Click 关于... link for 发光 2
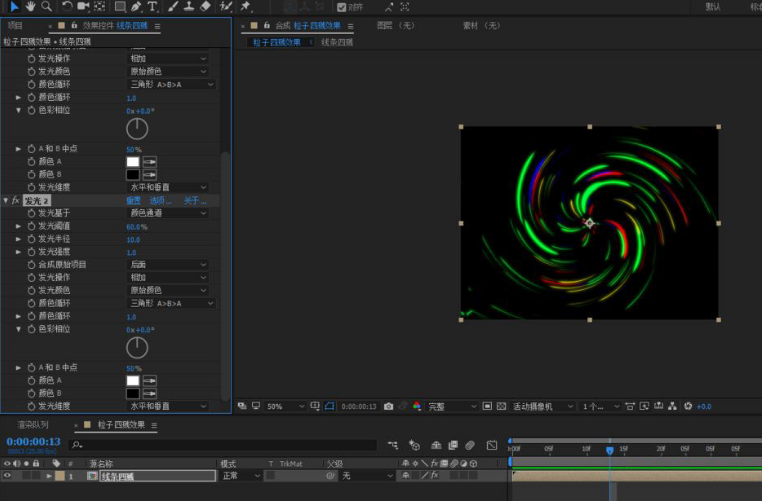 pyautogui.click(x=195, y=200)
